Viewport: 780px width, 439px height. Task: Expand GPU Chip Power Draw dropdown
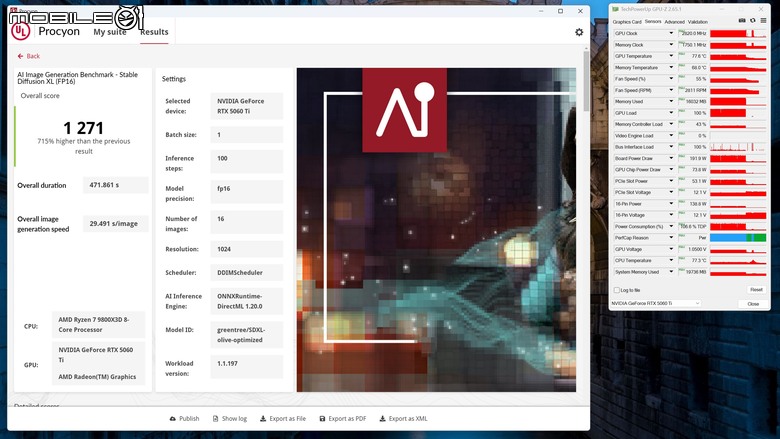coord(671,170)
